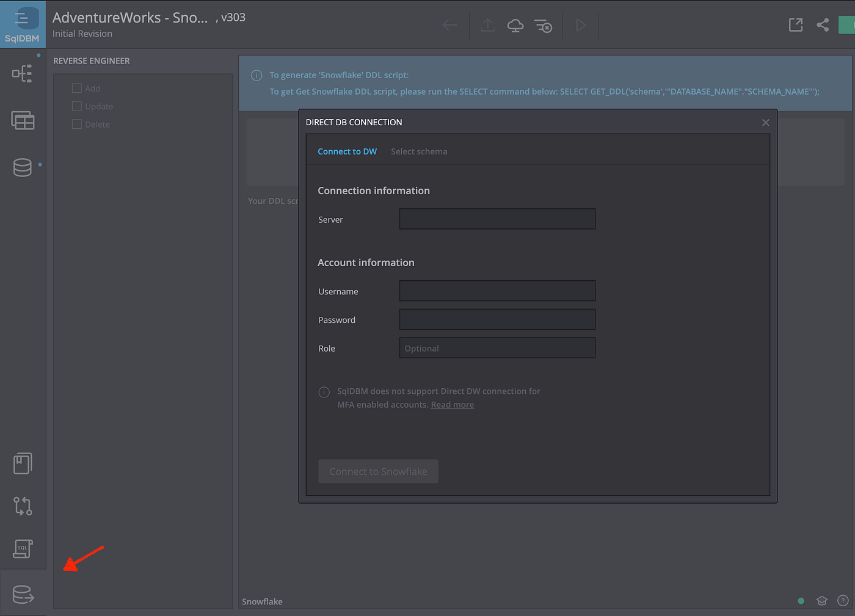Click the v303 version label
855x616 pixels.
tap(233, 18)
